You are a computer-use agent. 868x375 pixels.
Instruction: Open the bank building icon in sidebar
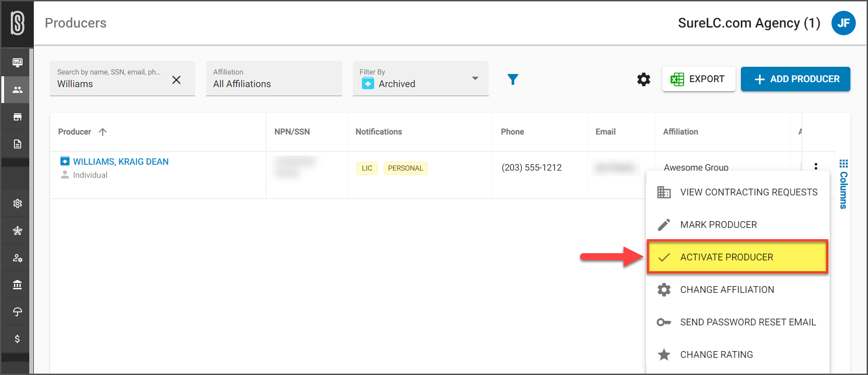tap(18, 285)
